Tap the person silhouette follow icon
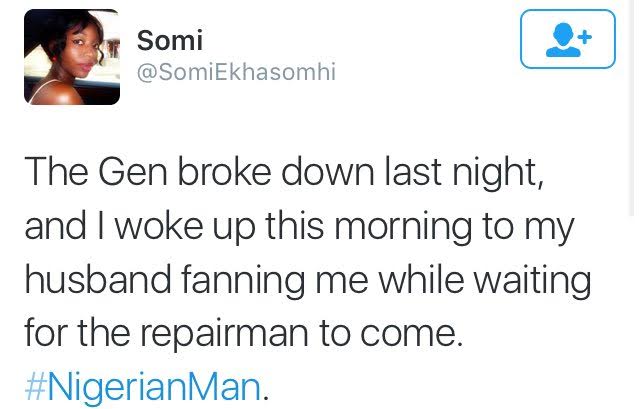Image resolution: width=639 pixels, height=409 pixels. coord(563,40)
